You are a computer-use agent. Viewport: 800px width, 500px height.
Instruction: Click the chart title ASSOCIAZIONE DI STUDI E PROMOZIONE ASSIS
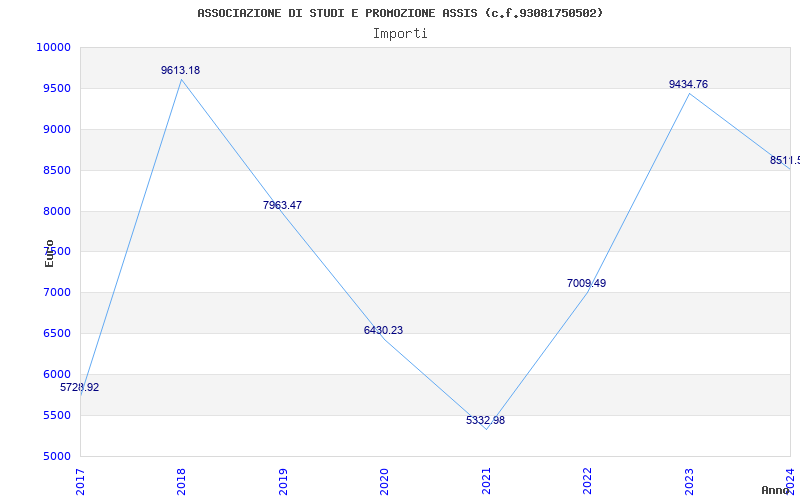pos(400,13)
